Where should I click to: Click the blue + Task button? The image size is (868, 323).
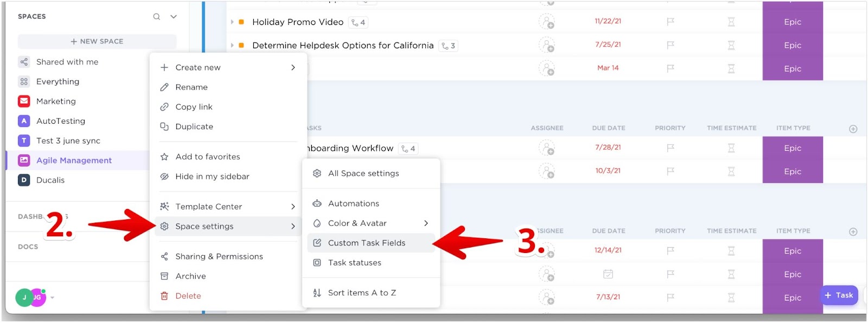(839, 295)
